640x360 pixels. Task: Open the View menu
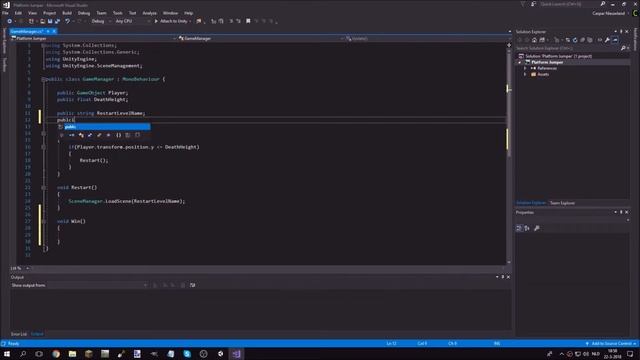(32, 13)
